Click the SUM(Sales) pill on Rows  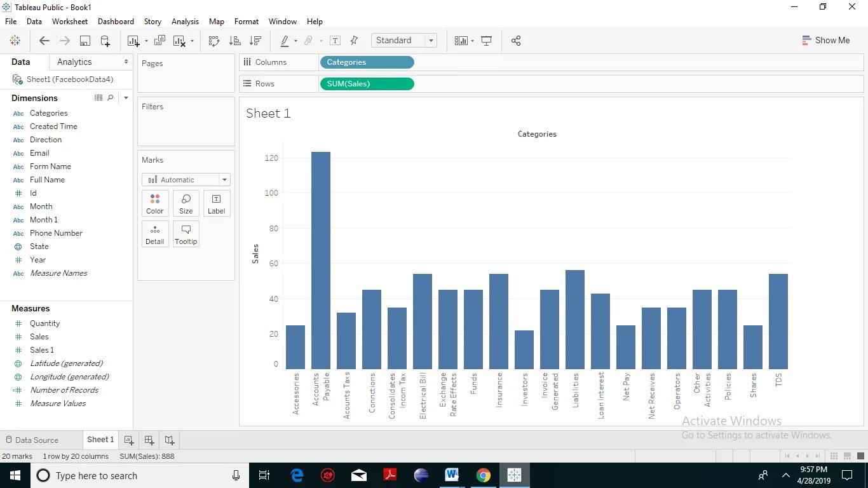pos(367,84)
